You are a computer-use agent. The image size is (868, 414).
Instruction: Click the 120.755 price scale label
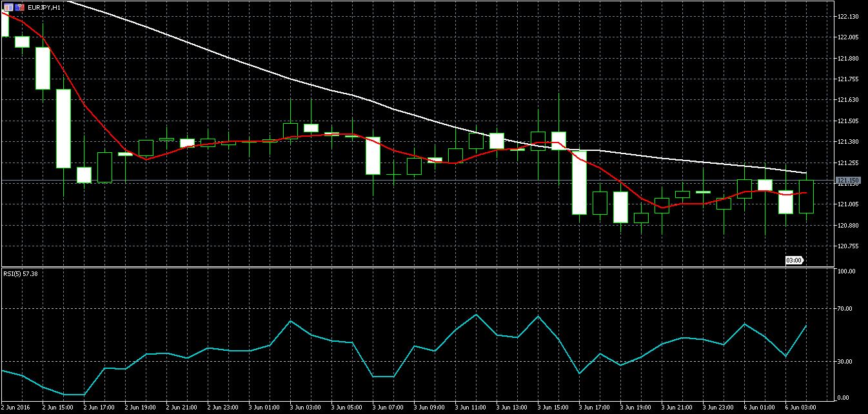[847, 246]
